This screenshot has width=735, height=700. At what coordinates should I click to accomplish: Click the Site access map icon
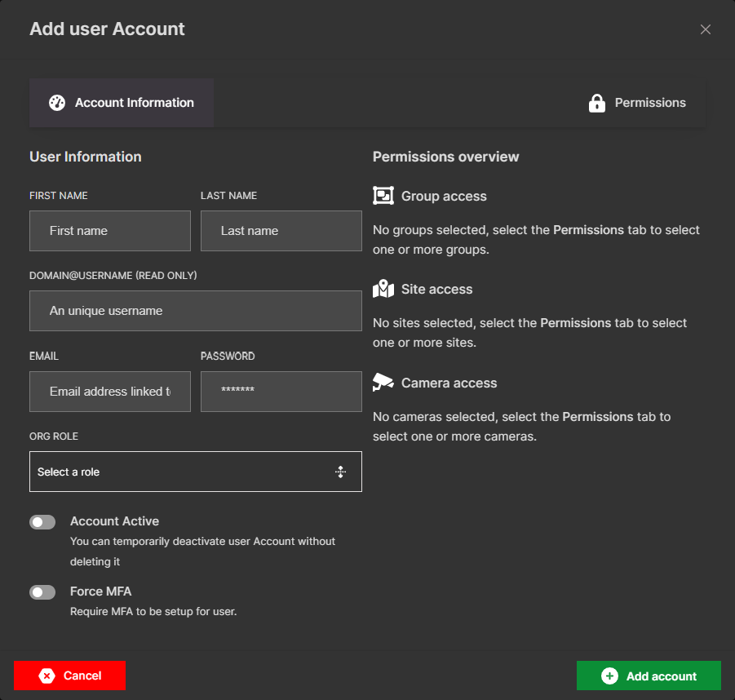(382, 288)
